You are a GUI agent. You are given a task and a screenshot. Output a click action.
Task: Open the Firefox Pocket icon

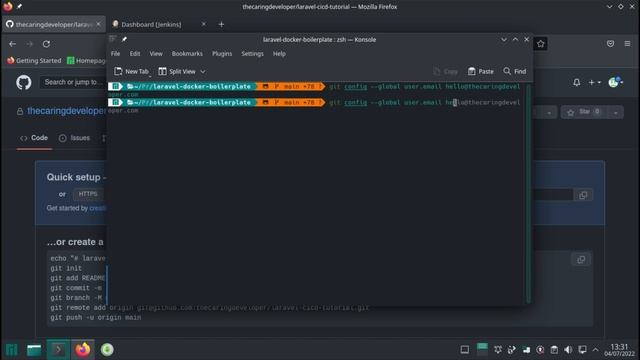(x=610, y=44)
